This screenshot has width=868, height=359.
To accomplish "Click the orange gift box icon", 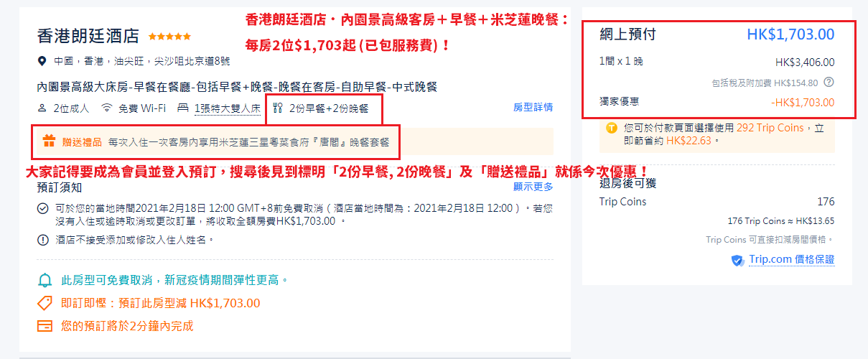I will pos(49,141).
